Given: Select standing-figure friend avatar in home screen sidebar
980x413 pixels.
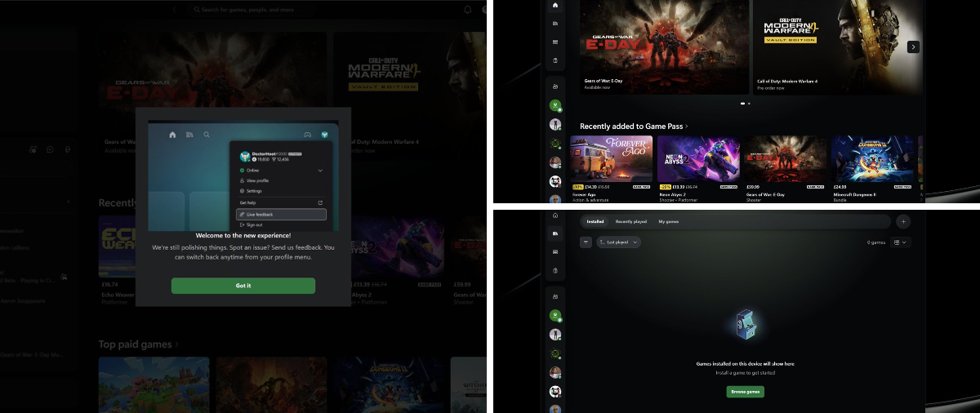Looking at the screenshot, I should click(x=555, y=125).
